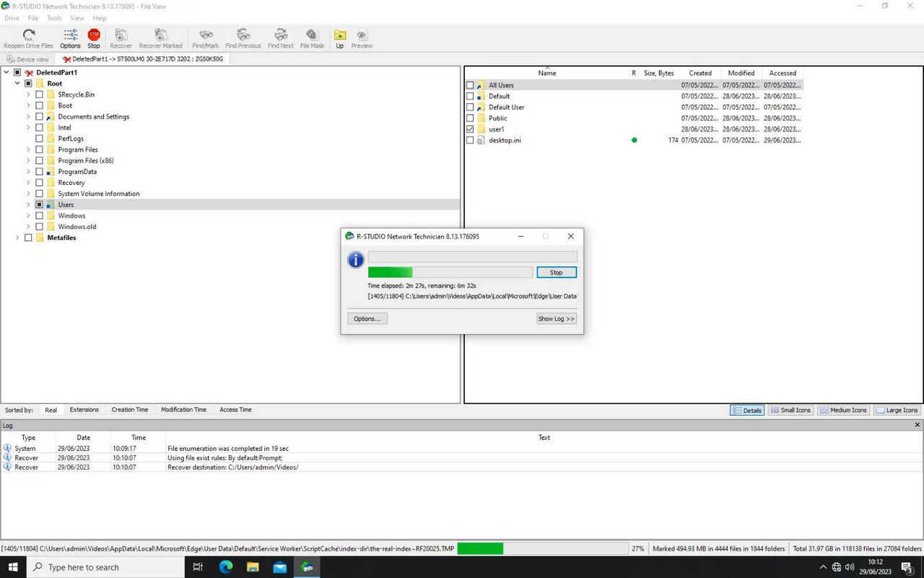Viewport: 924px width, 578px height.
Task: Sort by the Extensions tab
Action: point(84,410)
